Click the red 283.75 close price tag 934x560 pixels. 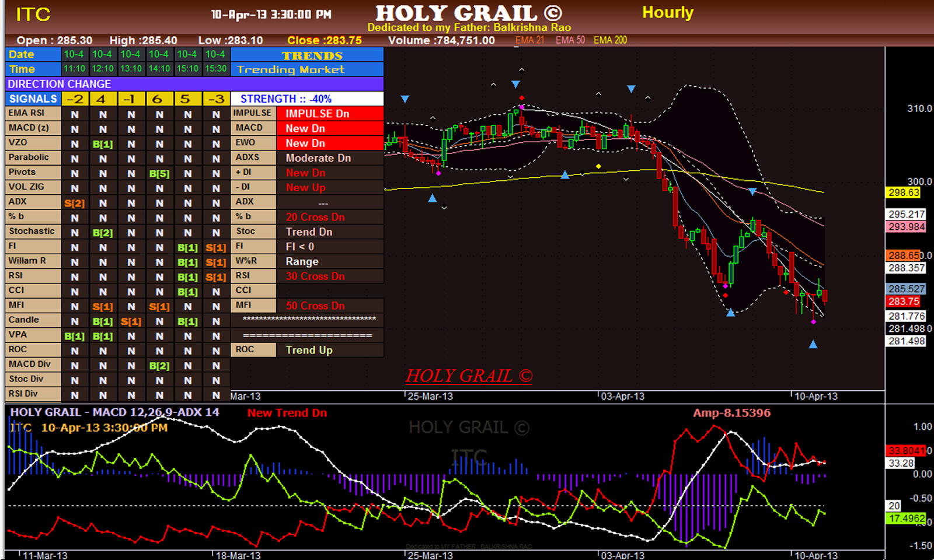903,302
